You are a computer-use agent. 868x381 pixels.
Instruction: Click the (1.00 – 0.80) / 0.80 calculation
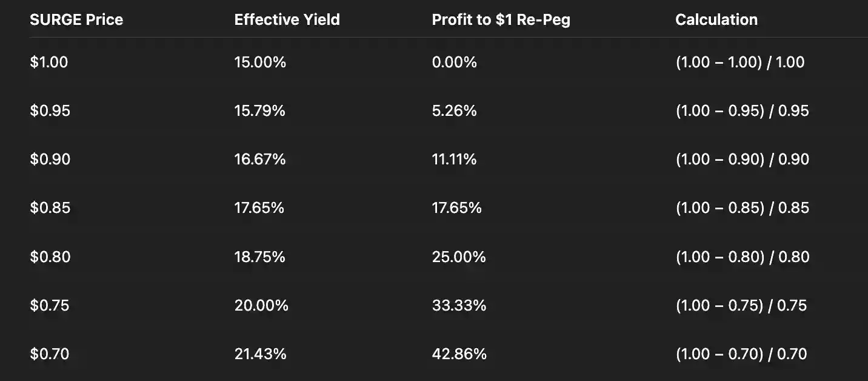(x=742, y=257)
